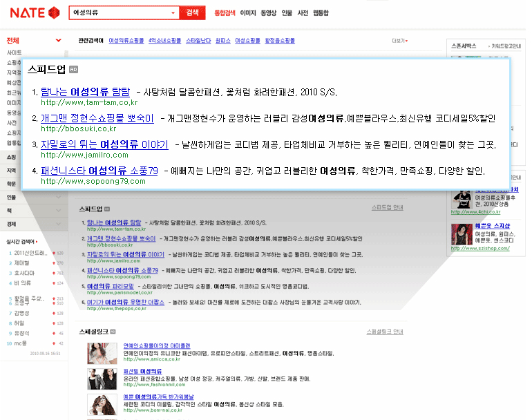This screenshot has height=420, width=532.
Task: Expand the 경제 sidebar category chevron
Action: 58,224
